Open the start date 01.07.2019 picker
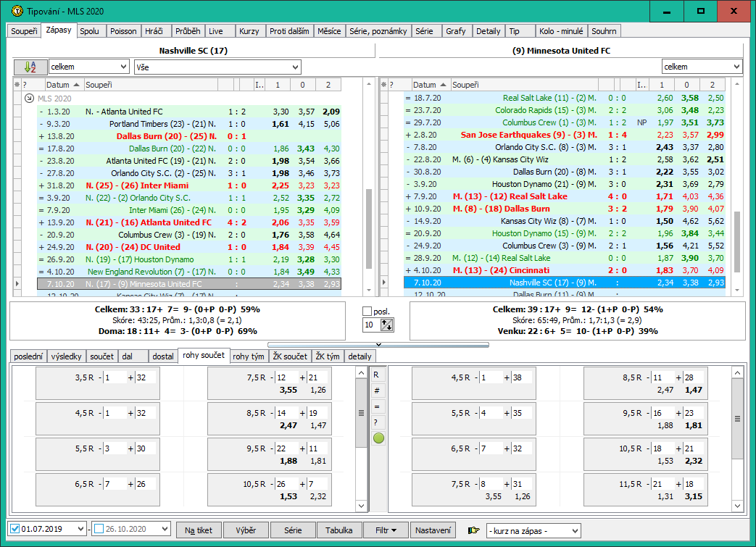This screenshot has width=756, height=547. pyautogui.click(x=80, y=529)
